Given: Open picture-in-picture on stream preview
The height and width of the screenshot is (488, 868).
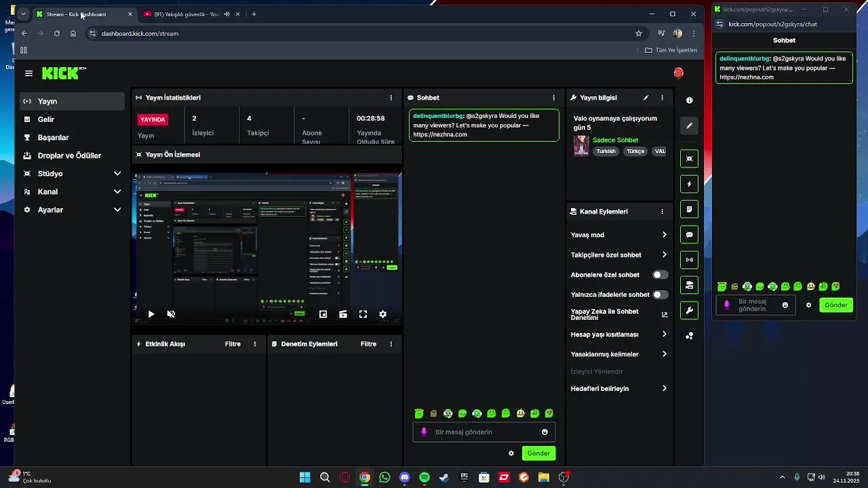Looking at the screenshot, I should point(323,314).
